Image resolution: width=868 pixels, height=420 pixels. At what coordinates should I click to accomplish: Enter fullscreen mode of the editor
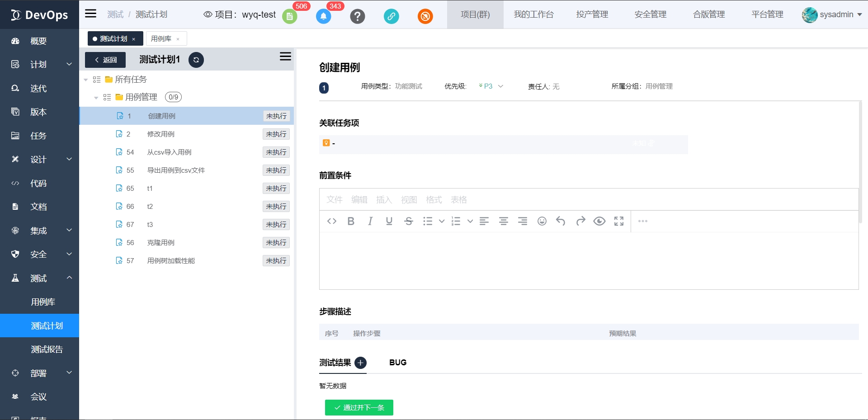(618, 221)
